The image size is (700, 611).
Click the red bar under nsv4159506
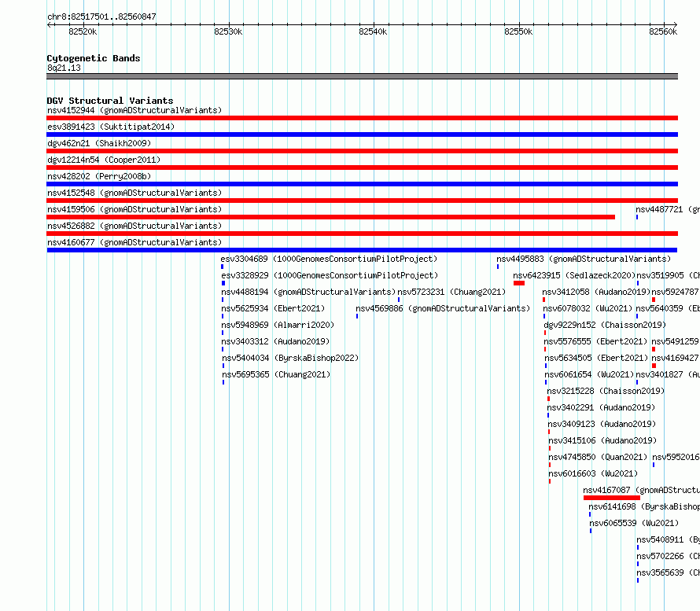click(331, 217)
